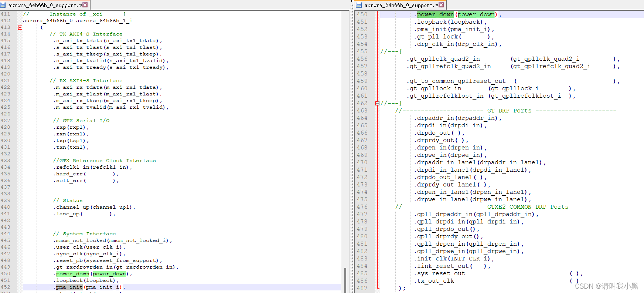Click the '.gt_to_common_qpllreset_out' line
The height and width of the screenshot is (293, 644).
click(x=514, y=81)
